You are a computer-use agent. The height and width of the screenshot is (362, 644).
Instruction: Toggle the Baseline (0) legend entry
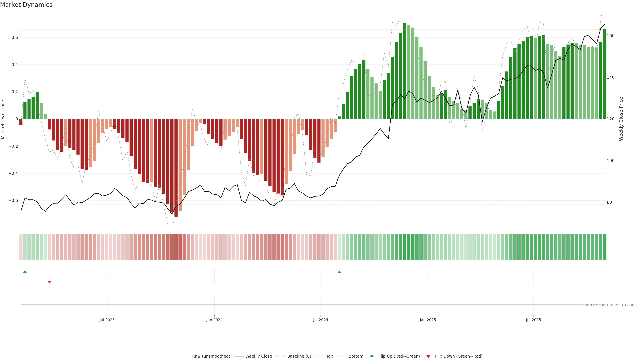tap(299, 356)
